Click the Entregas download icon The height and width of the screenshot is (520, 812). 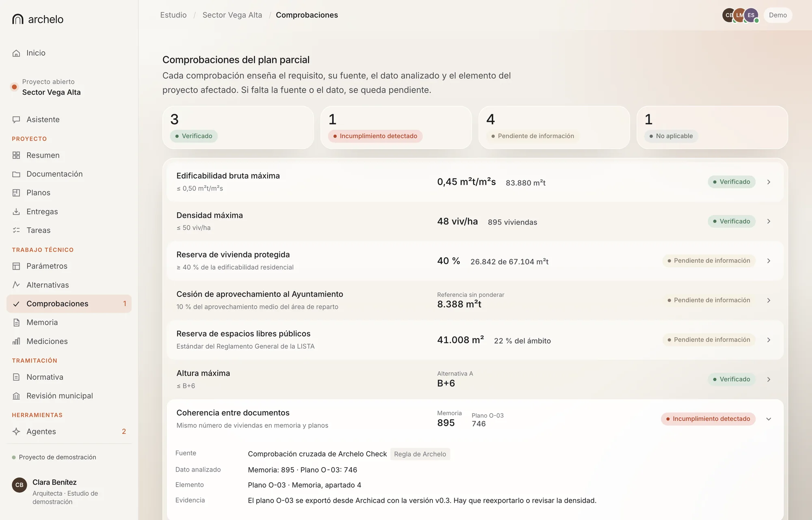click(16, 212)
